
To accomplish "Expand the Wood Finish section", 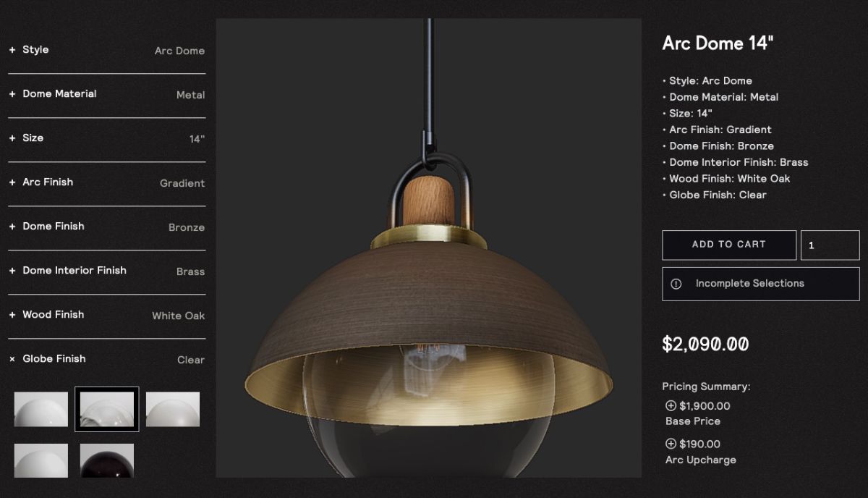I will pos(106,315).
